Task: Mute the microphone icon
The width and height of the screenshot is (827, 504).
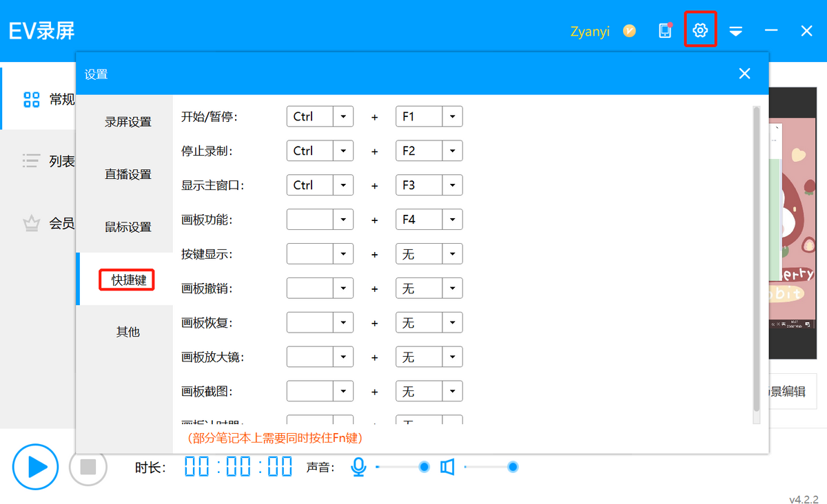Action: pos(358,468)
